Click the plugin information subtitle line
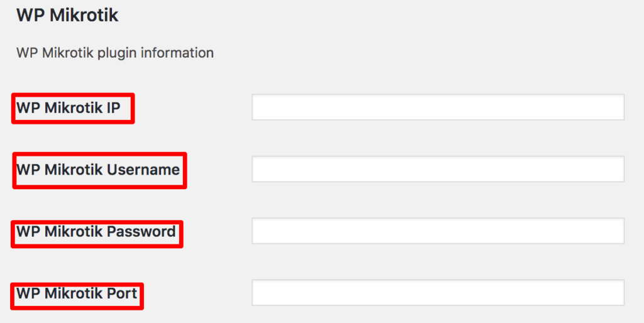This screenshot has width=644, height=323. pos(115,53)
